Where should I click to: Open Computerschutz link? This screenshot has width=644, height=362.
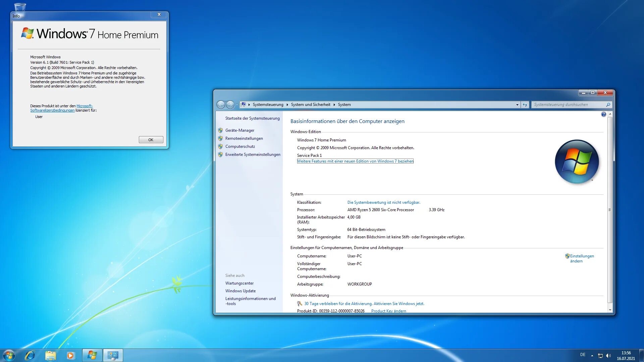(x=240, y=146)
